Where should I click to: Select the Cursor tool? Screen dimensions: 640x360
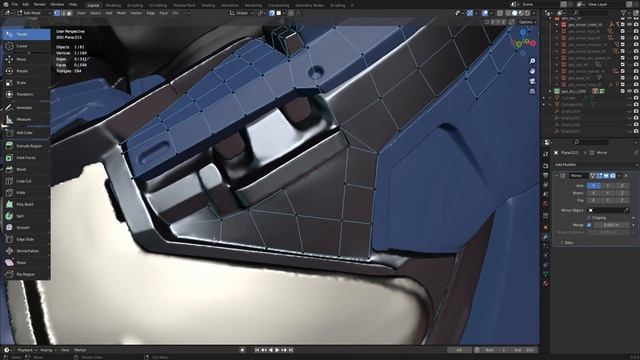pos(26,46)
